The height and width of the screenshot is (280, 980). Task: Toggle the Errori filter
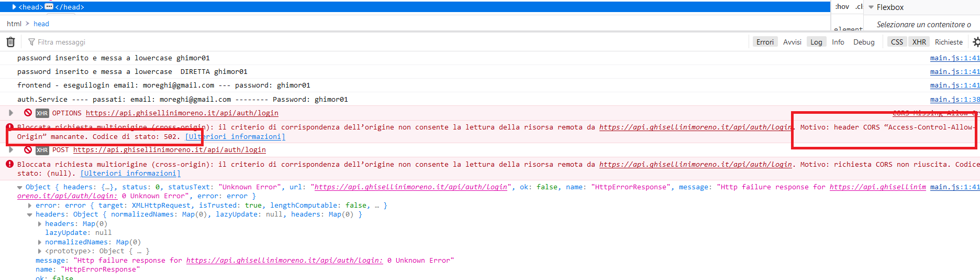(765, 42)
